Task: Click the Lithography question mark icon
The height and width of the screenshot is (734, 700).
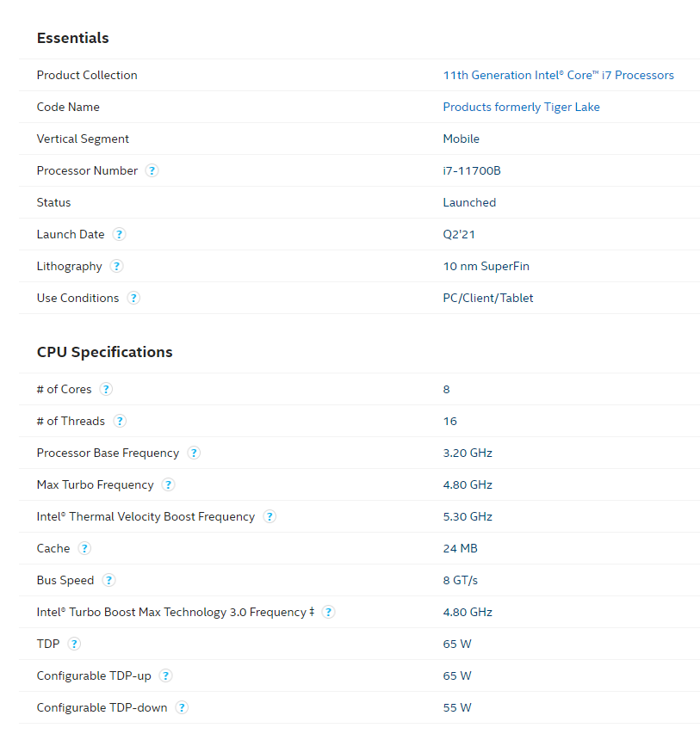Action: [116, 266]
